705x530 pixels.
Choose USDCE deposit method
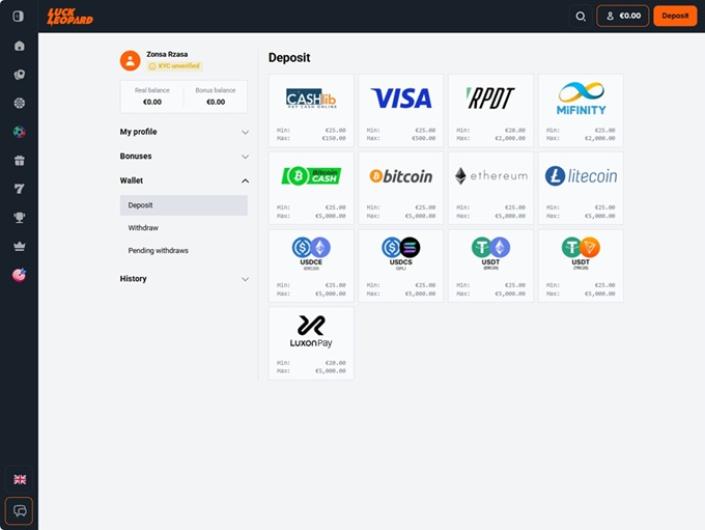[x=311, y=266]
